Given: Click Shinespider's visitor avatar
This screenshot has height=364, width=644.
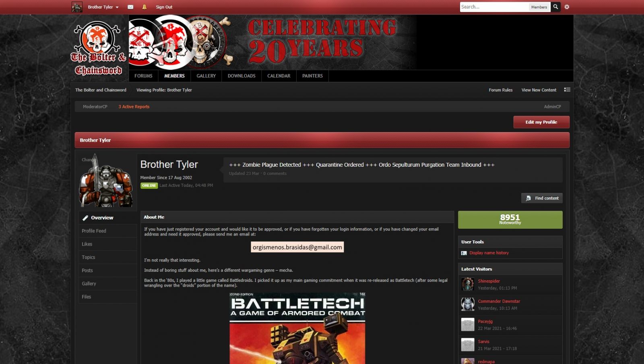Looking at the screenshot, I should point(468,284).
